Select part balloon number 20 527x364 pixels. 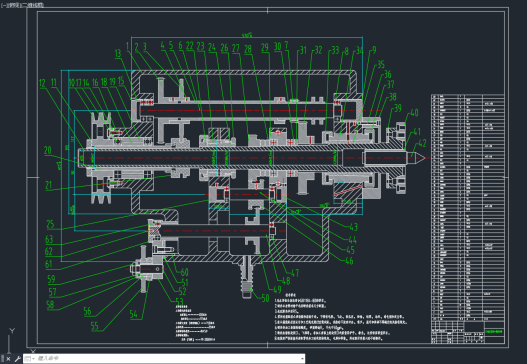(48, 150)
